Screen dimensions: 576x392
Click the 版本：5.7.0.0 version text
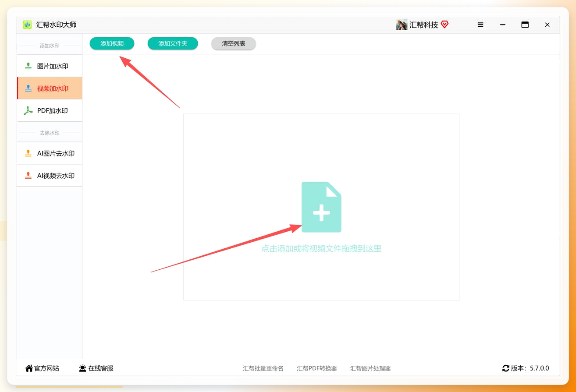(x=530, y=368)
